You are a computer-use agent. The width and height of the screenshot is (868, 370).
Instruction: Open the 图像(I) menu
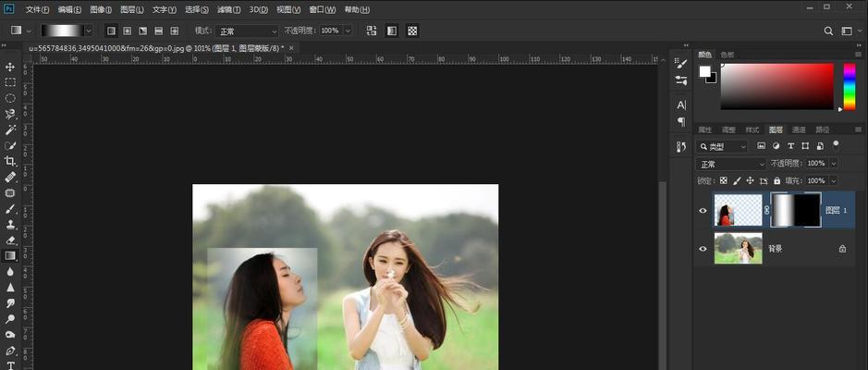(x=101, y=10)
